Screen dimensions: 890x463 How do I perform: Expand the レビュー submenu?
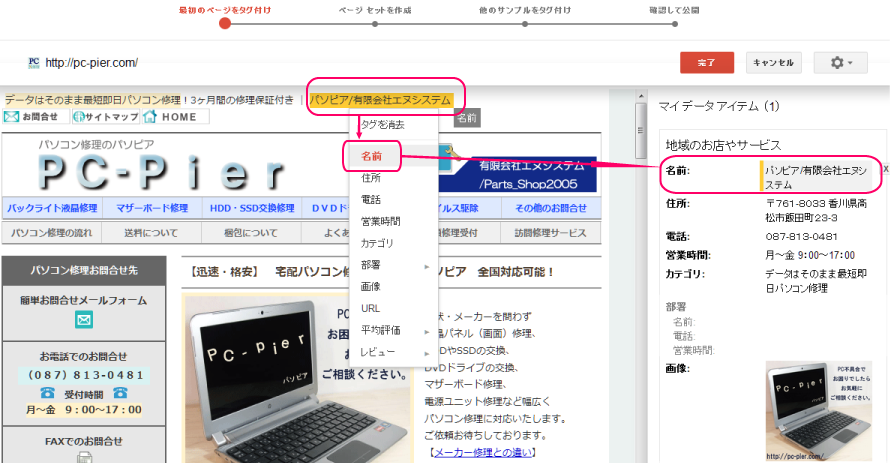click(x=393, y=352)
